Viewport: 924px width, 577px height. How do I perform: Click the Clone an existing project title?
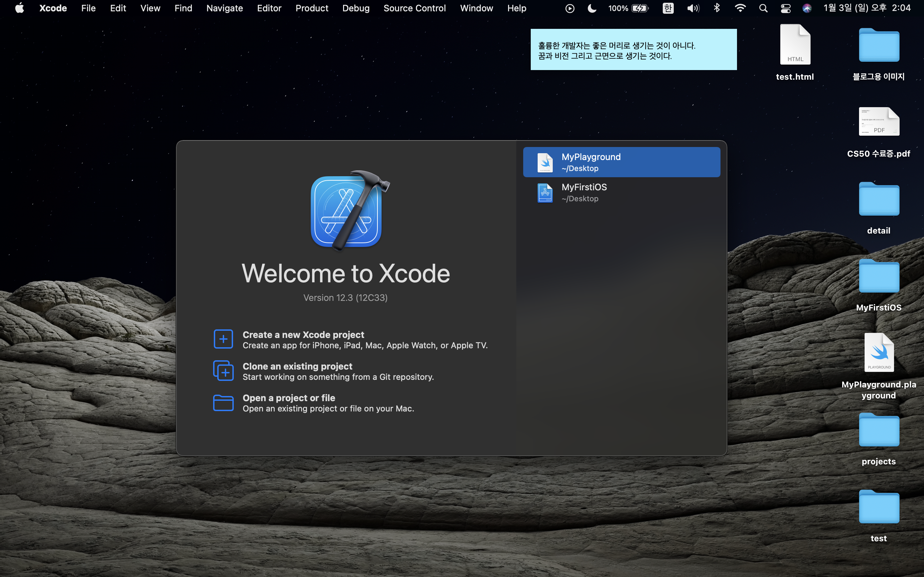point(297,366)
